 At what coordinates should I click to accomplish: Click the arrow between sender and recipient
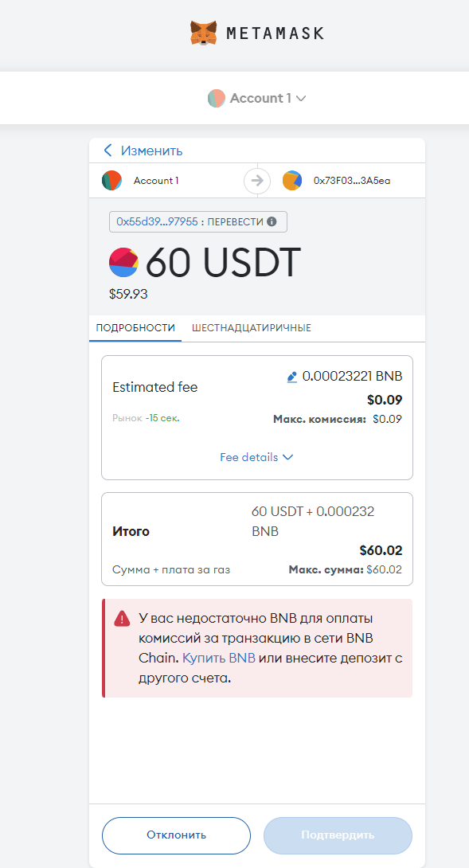click(x=257, y=181)
